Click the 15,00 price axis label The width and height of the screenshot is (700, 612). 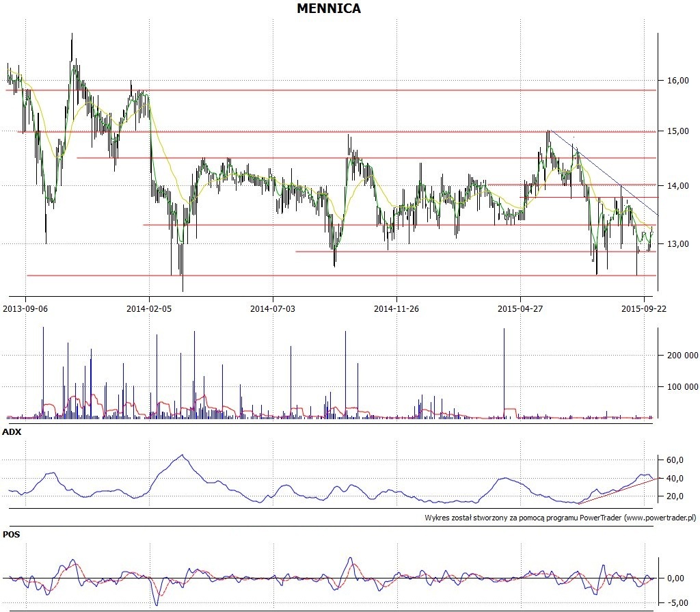[x=678, y=131]
